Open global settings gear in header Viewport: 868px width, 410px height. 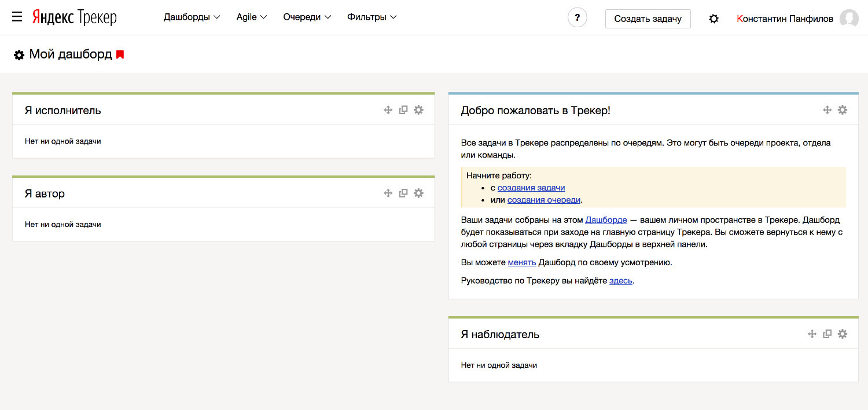tap(713, 19)
